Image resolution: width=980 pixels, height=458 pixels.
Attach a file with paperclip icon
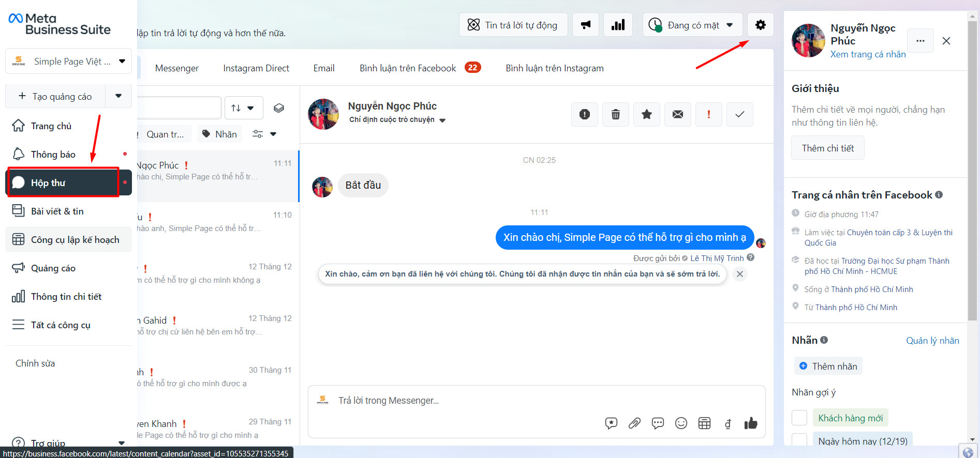634,423
